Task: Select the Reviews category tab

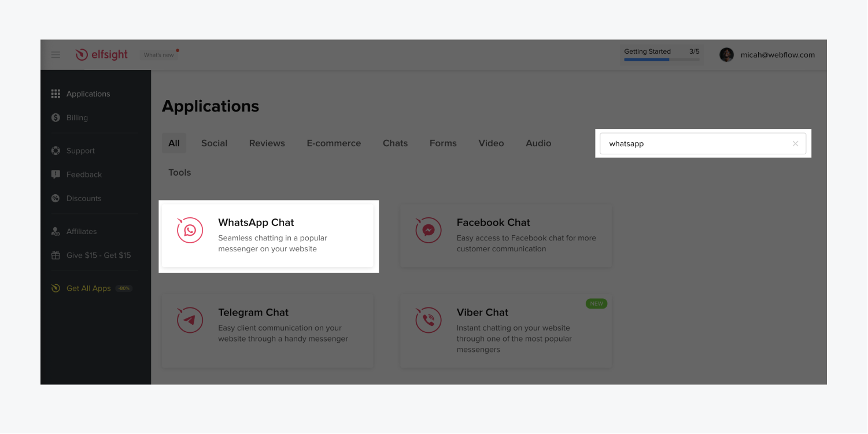Action: click(267, 143)
